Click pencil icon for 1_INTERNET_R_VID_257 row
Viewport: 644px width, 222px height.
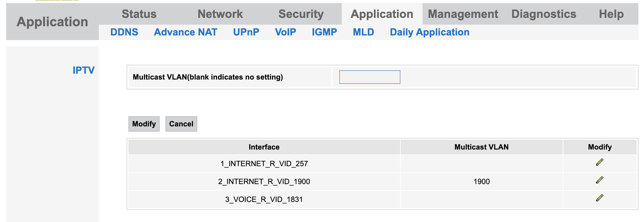(x=600, y=162)
